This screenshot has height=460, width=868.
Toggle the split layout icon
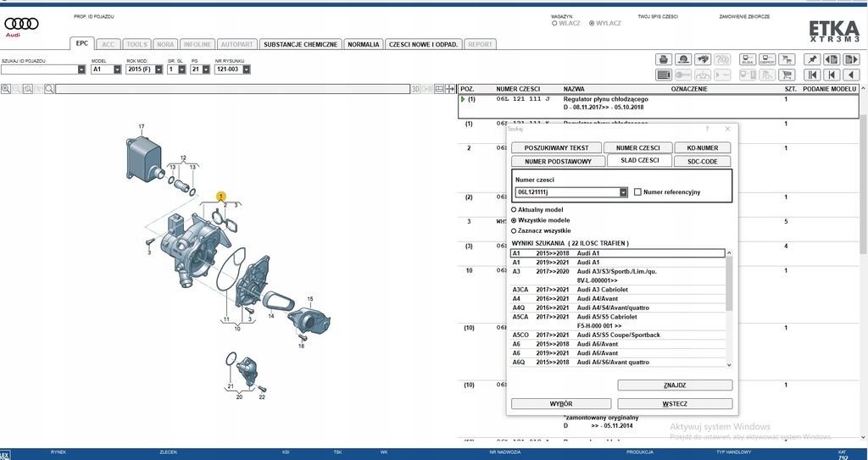[439, 89]
